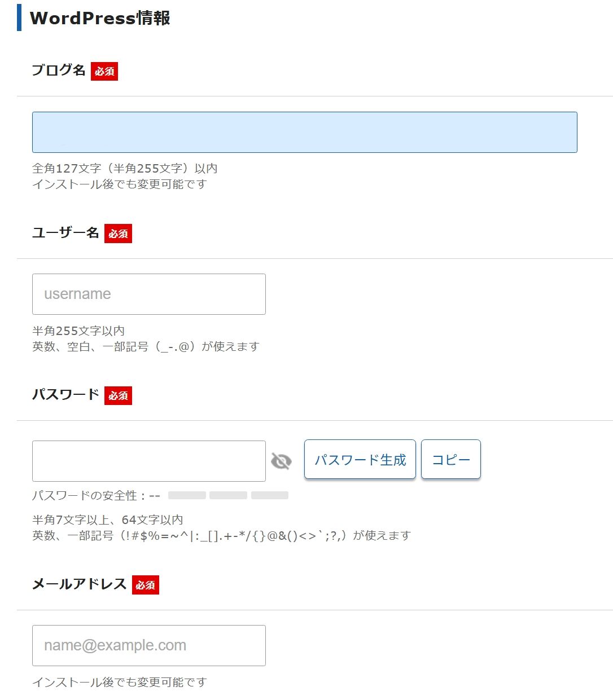Click the 半角255文字以内 hint text
Viewport: 613px width, 700px height.
pyautogui.click(x=78, y=331)
